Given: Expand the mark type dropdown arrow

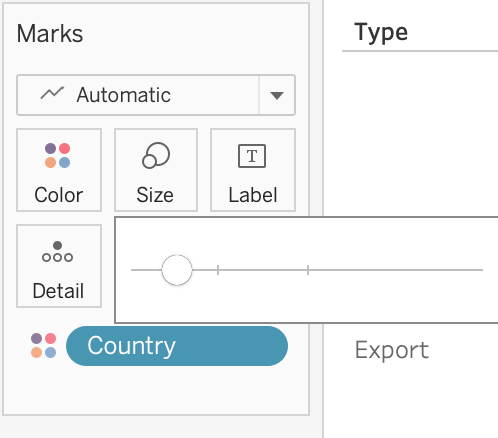Looking at the screenshot, I should tap(277, 96).
